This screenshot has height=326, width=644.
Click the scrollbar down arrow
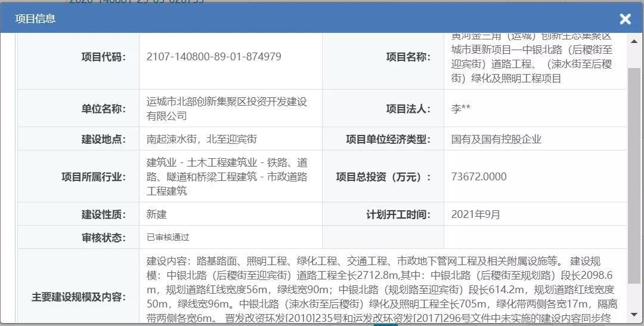(634, 315)
